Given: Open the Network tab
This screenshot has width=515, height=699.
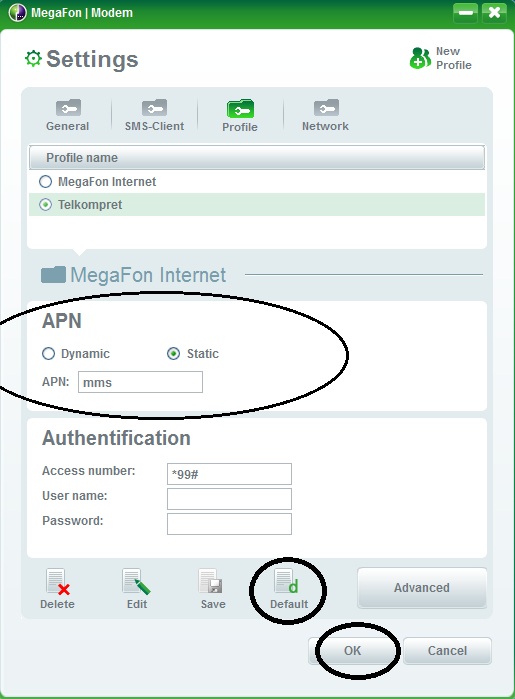Looking at the screenshot, I should (325, 115).
